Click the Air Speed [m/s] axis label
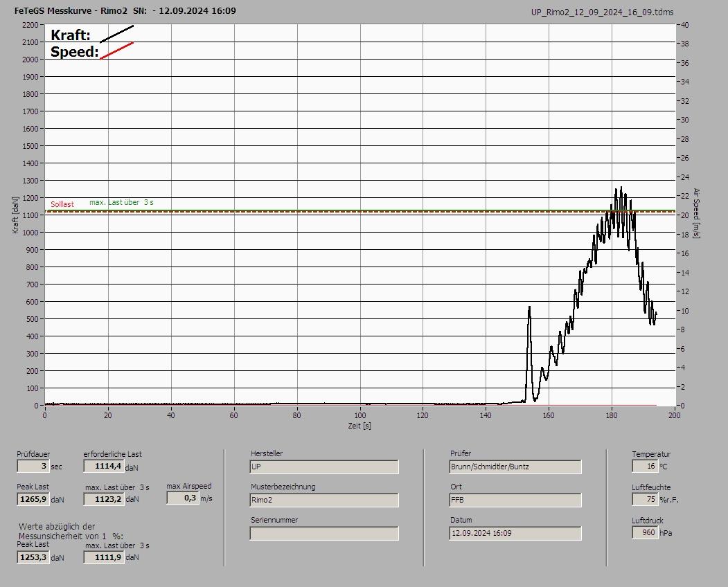The height and width of the screenshot is (587, 728). click(696, 213)
